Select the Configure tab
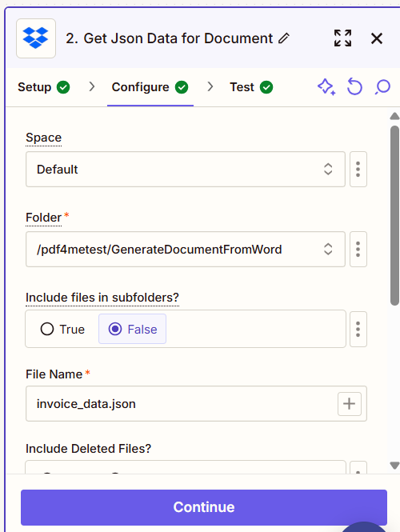Screen dimensions: 400x532 [150, 87]
